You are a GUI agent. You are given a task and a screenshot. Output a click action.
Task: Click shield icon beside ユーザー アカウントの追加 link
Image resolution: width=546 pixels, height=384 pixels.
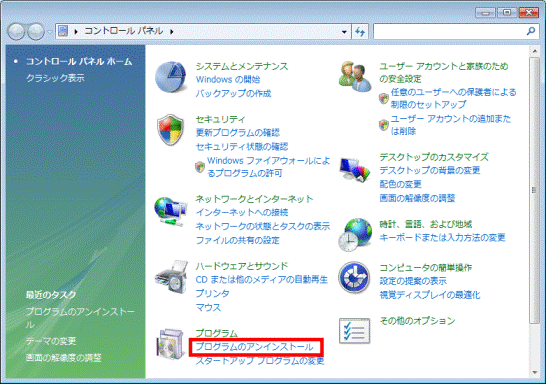[x=384, y=125]
